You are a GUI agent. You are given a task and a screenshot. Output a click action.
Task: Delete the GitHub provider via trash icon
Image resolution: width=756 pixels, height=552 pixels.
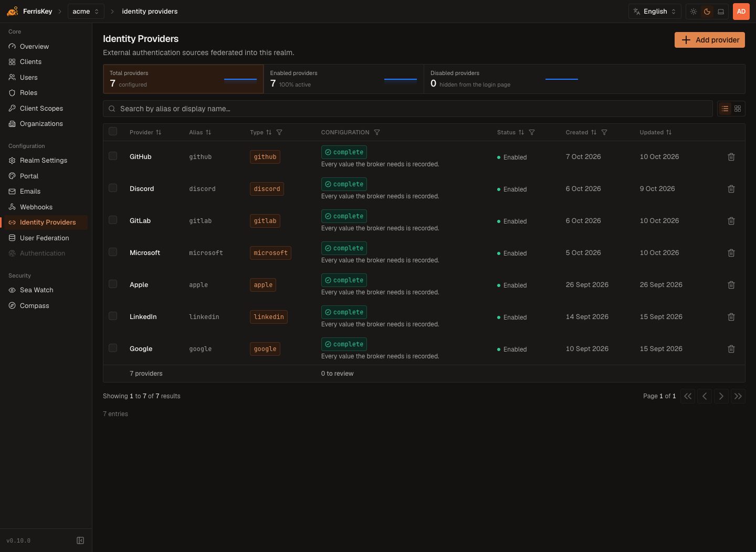[731, 157]
